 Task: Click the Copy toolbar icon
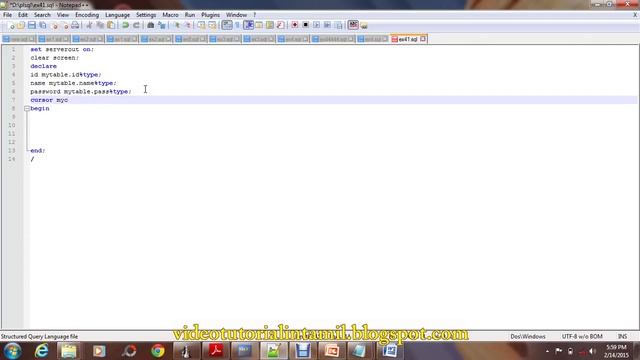[x=100, y=25]
